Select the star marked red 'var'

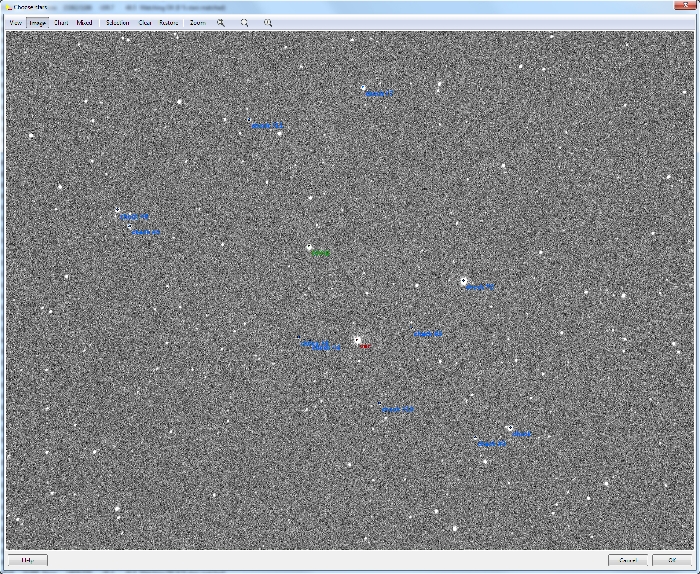pyautogui.click(x=357, y=341)
